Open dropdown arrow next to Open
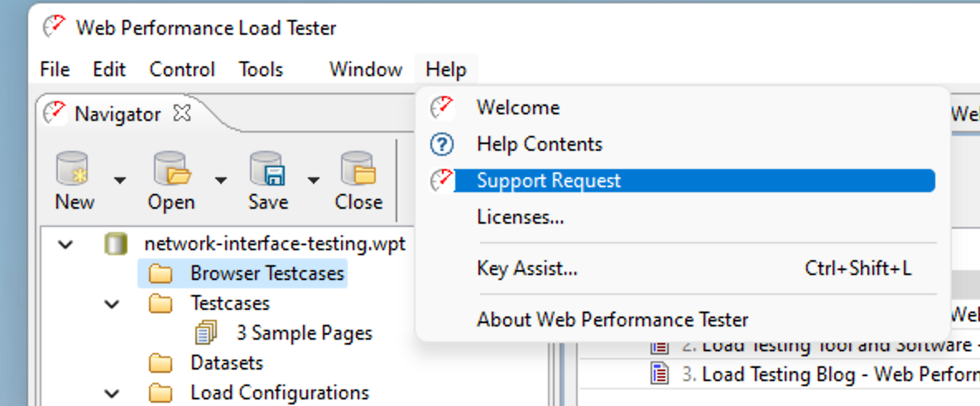This screenshot has height=406, width=980. pyautogui.click(x=221, y=181)
